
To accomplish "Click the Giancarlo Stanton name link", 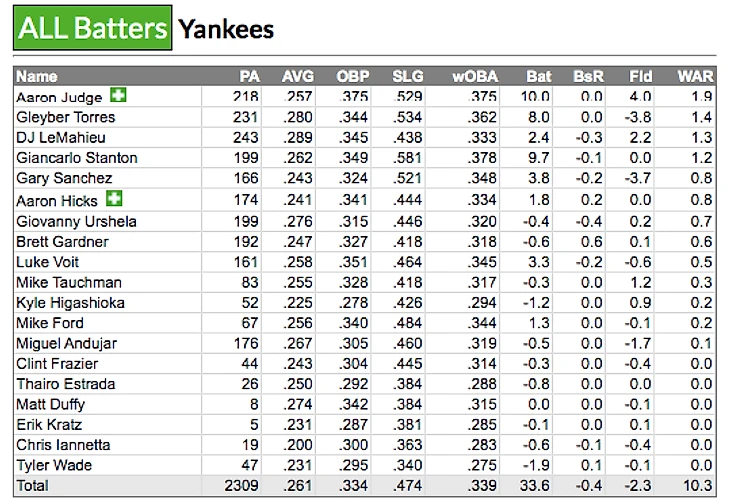I will click(77, 158).
